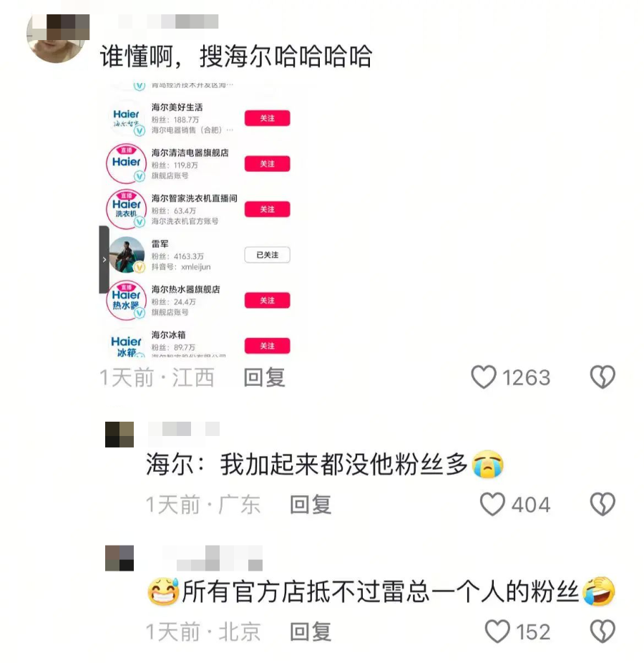The image size is (644, 663).
Task: Open the Beijing replier's avatar
Action: [x=119, y=558]
